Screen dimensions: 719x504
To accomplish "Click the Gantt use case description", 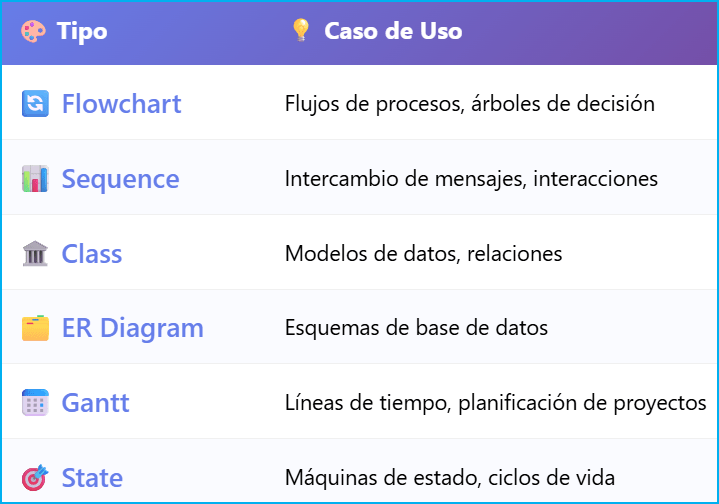I will [495, 403].
